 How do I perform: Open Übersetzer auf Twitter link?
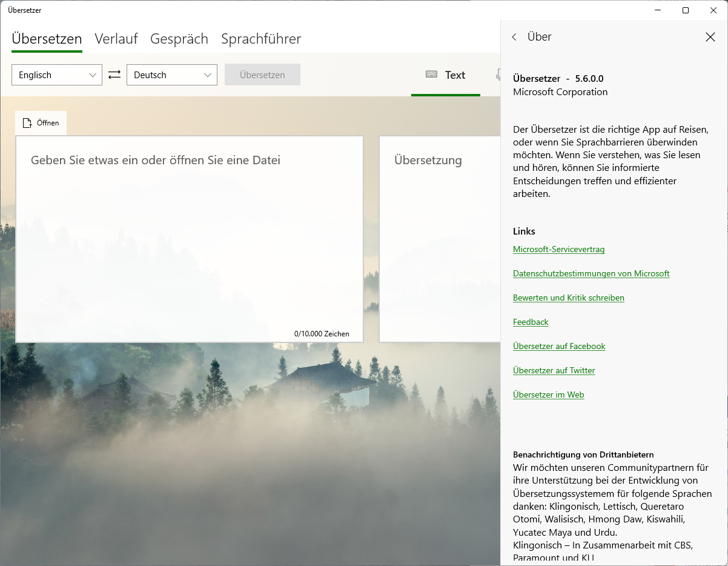554,370
